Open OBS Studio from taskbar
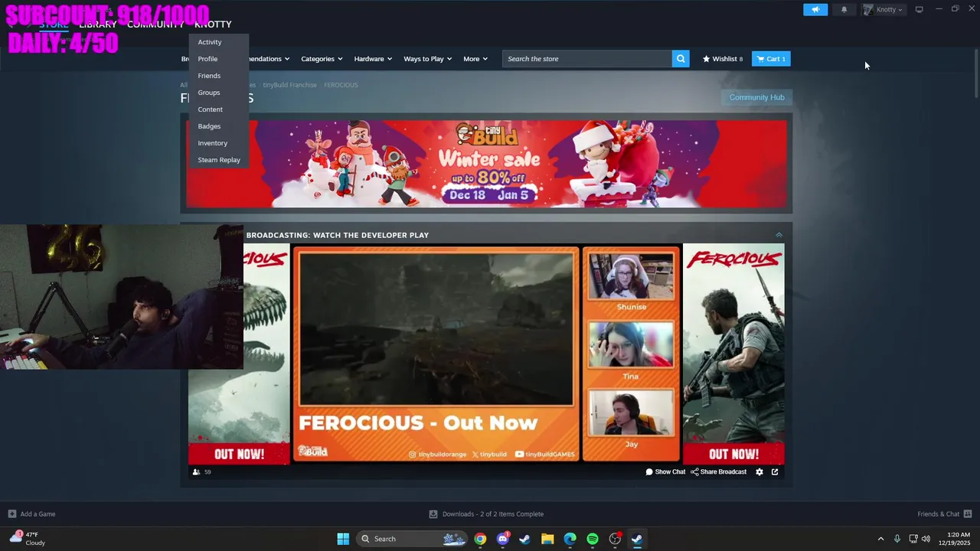 coord(615,539)
